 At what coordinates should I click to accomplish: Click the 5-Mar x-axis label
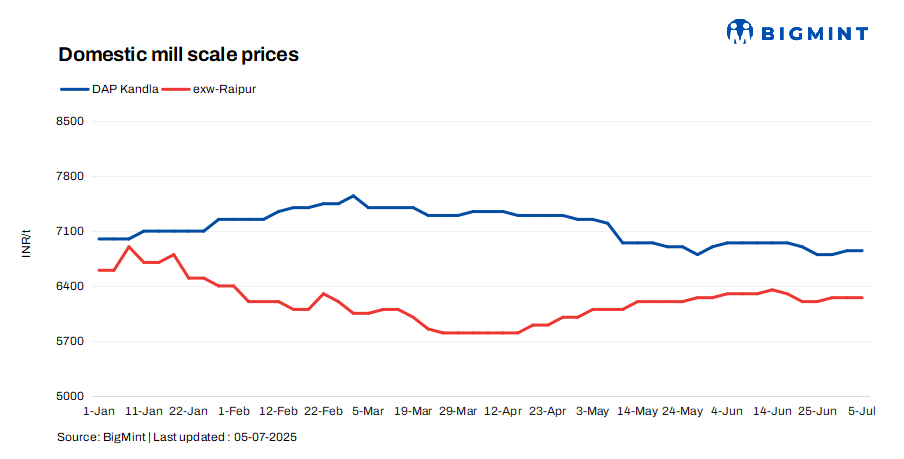point(368,411)
